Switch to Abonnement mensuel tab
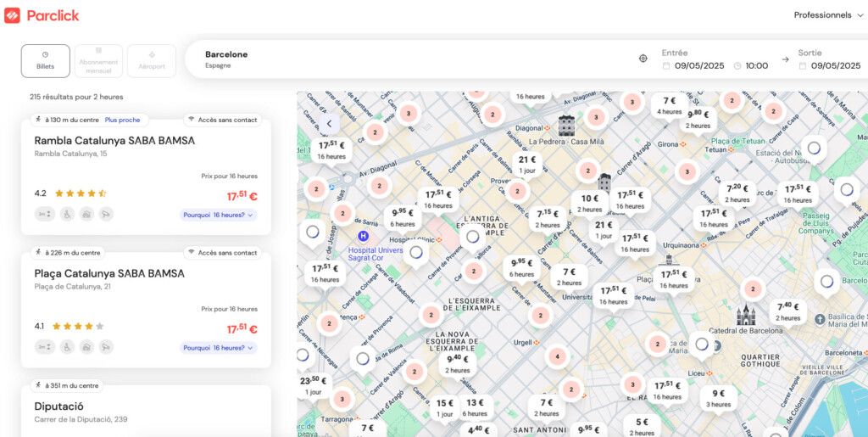This screenshot has width=868, height=437. (x=98, y=61)
